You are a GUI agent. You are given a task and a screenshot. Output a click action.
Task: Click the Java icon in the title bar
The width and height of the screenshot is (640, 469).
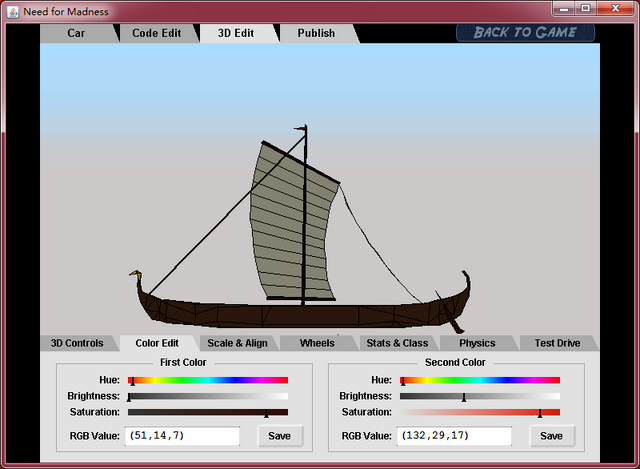[13, 11]
